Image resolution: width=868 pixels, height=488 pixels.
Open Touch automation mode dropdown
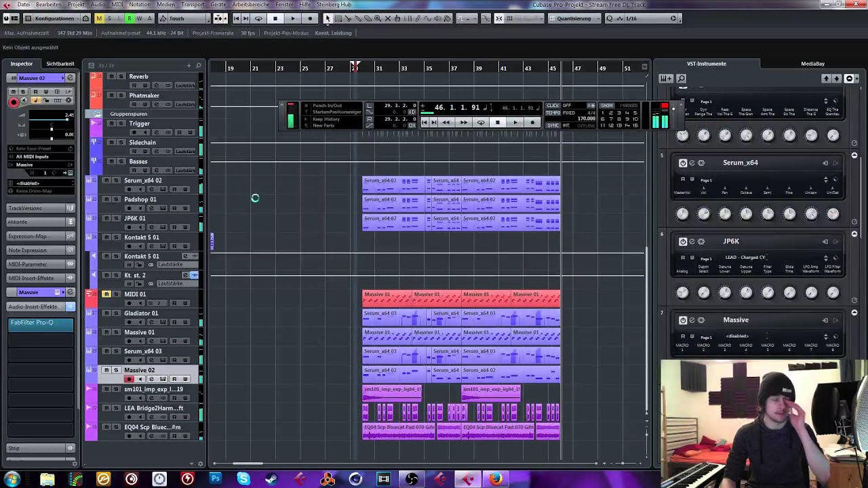(186, 18)
